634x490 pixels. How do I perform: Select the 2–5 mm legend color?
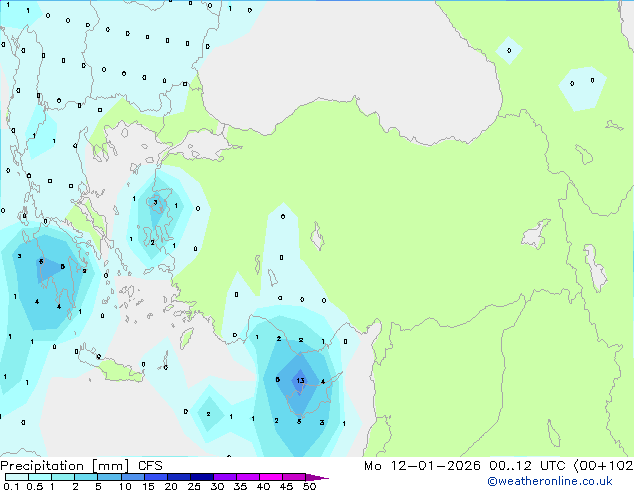(86, 477)
